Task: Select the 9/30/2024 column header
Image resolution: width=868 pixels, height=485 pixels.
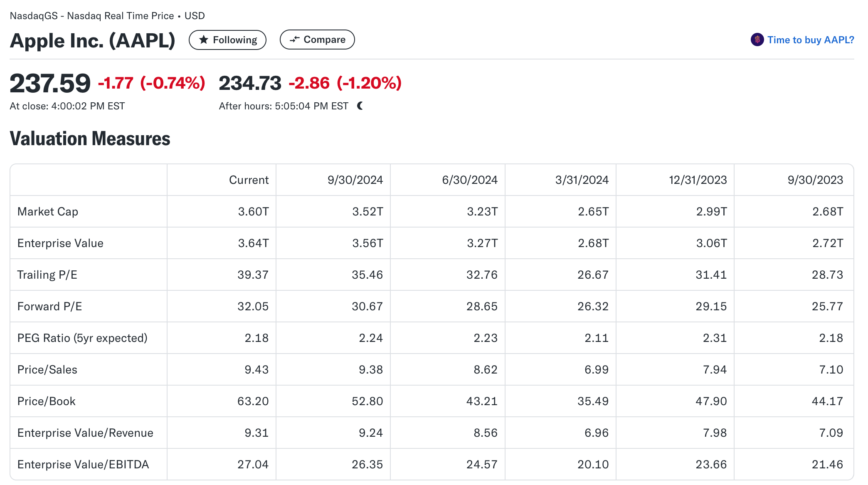Action: [x=355, y=180]
